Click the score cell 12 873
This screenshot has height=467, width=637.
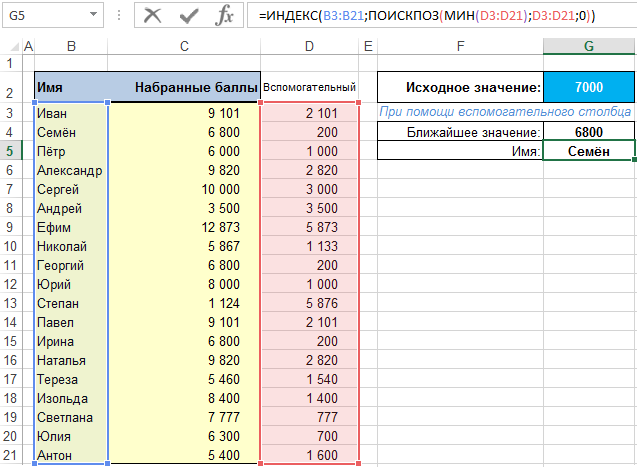coord(184,227)
